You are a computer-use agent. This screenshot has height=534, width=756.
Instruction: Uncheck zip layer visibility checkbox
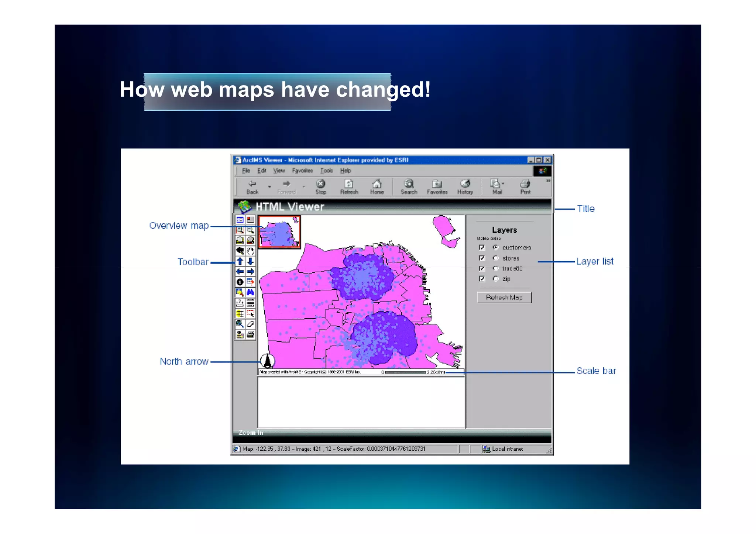point(482,279)
